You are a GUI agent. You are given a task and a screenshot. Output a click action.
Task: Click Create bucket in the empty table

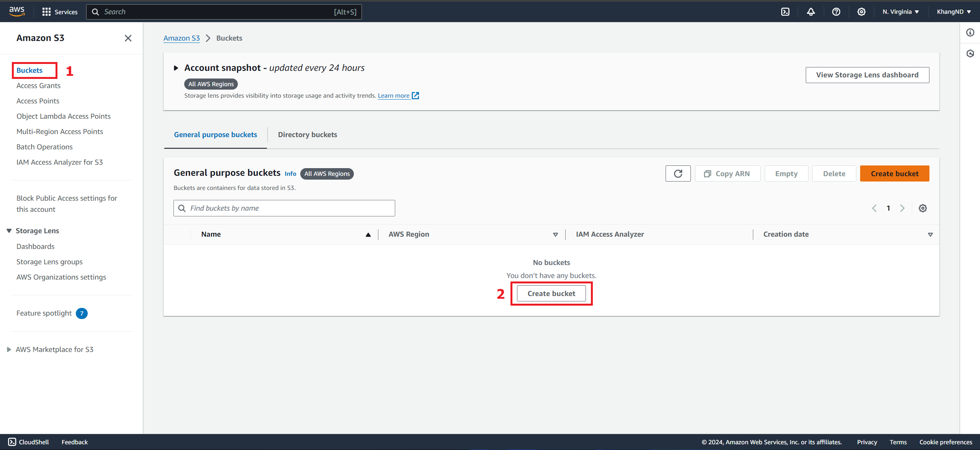(x=551, y=293)
